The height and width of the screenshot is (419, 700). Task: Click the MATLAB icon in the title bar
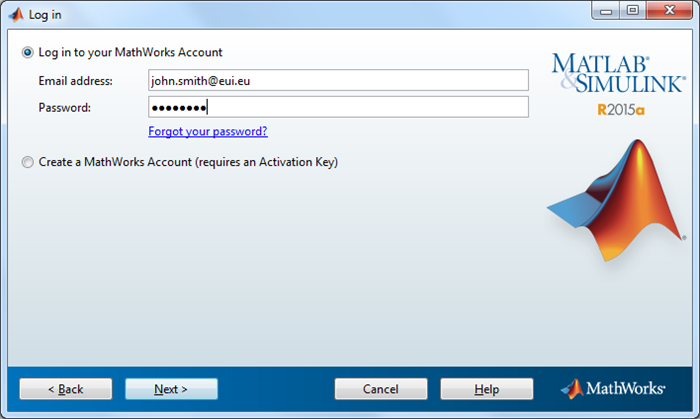click(16, 14)
